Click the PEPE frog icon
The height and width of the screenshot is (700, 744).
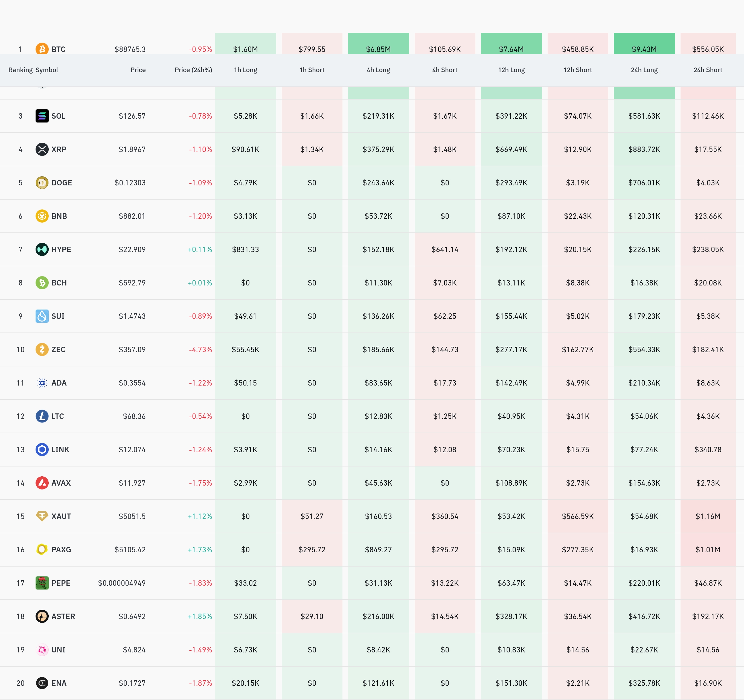click(42, 583)
